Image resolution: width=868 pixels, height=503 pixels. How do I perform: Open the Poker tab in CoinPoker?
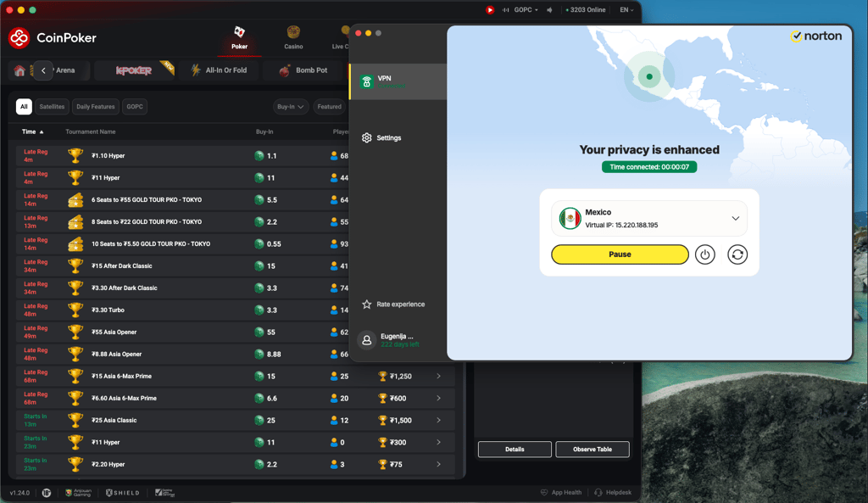pyautogui.click(x=239, y=38)
